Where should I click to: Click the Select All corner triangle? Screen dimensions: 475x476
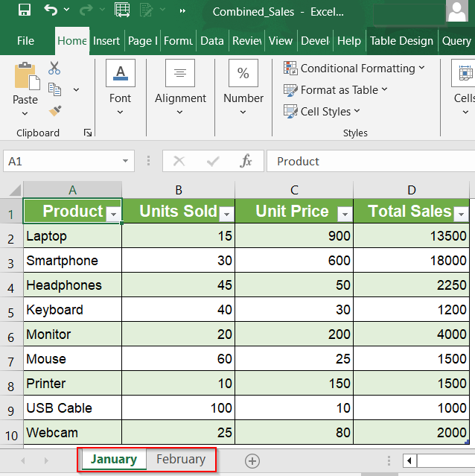[x=15, y=191]
